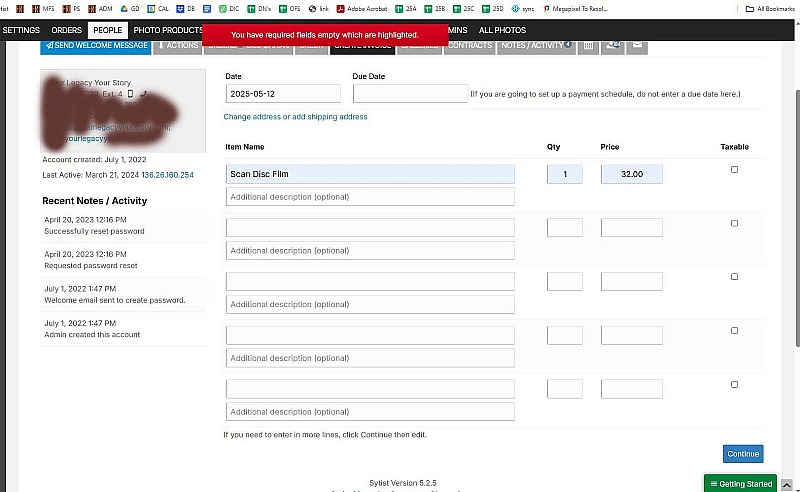Open the 25C spreadsheet bookmark

coord(464,9)
